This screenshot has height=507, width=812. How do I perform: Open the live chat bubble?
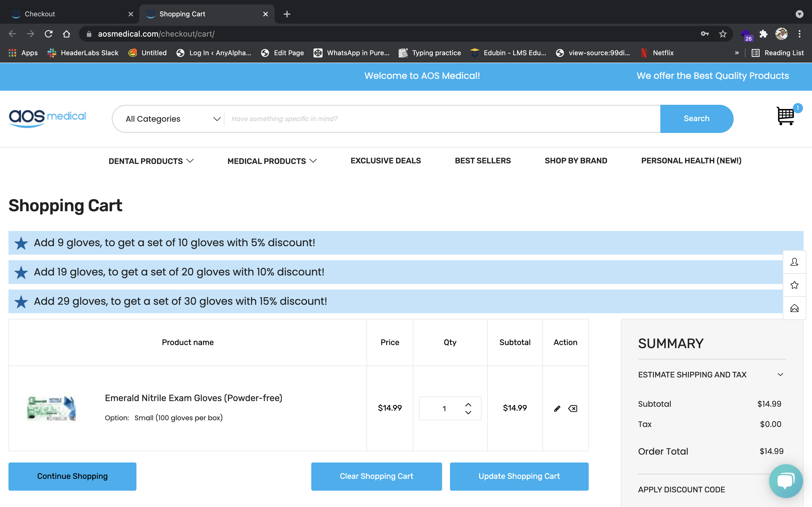point(786,481)
